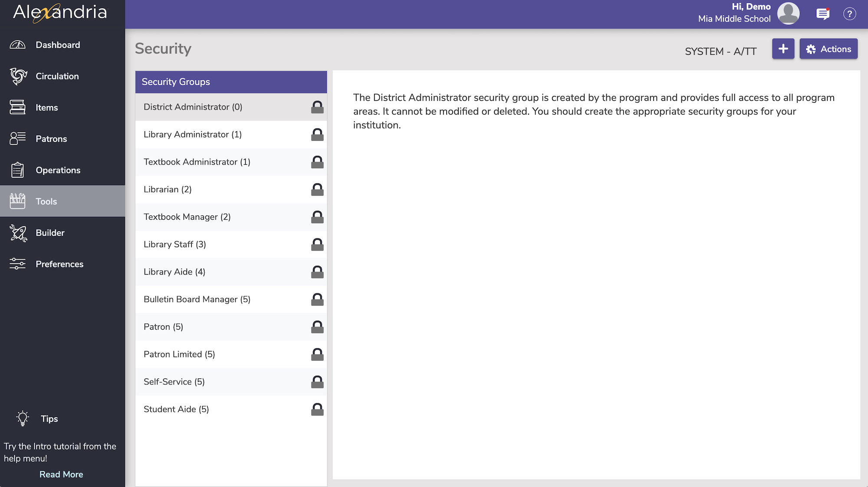
Task: Select Bulletin Board Manager group row
Action: (x=197, y=299)
